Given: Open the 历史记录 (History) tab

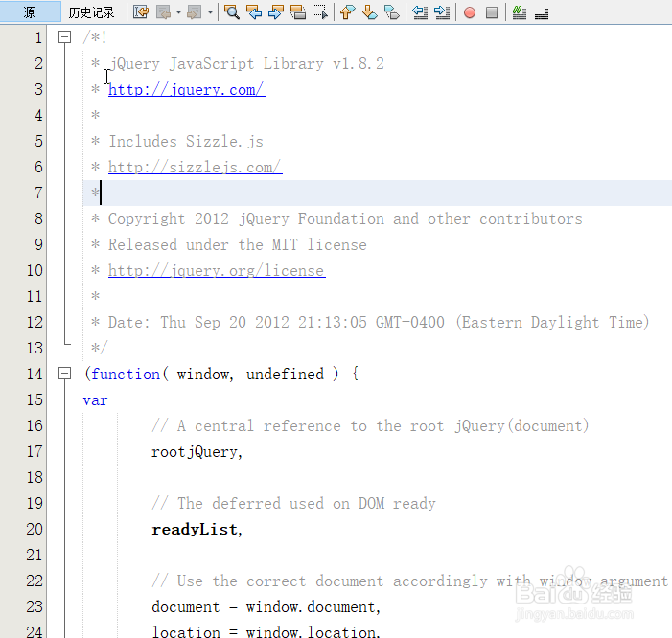Looking at the screenshot, I should click(x=92, y=12).
